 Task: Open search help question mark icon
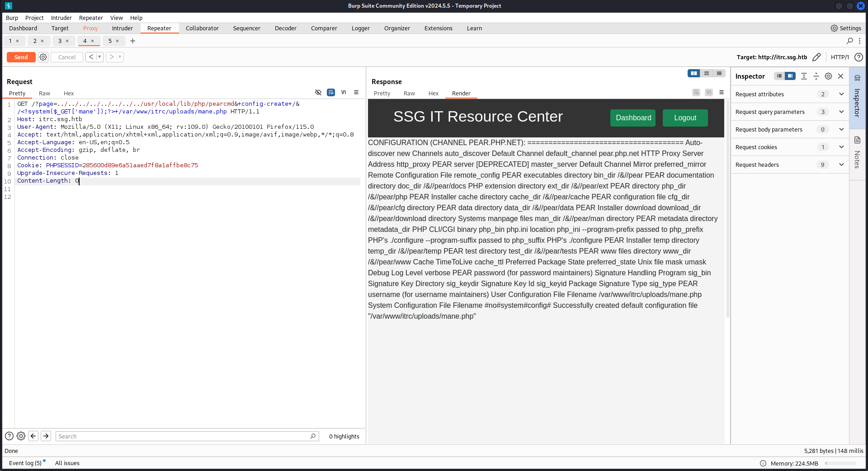pyautogui.click(x=9, y=436)
